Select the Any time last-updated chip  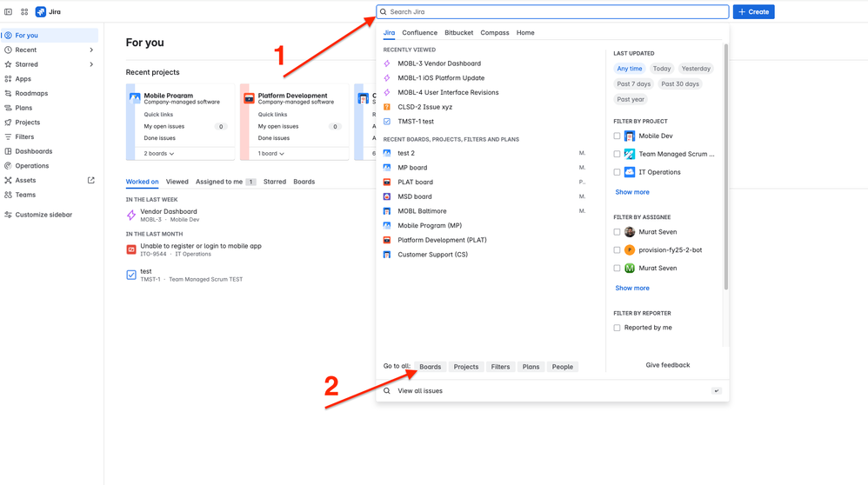630,69
